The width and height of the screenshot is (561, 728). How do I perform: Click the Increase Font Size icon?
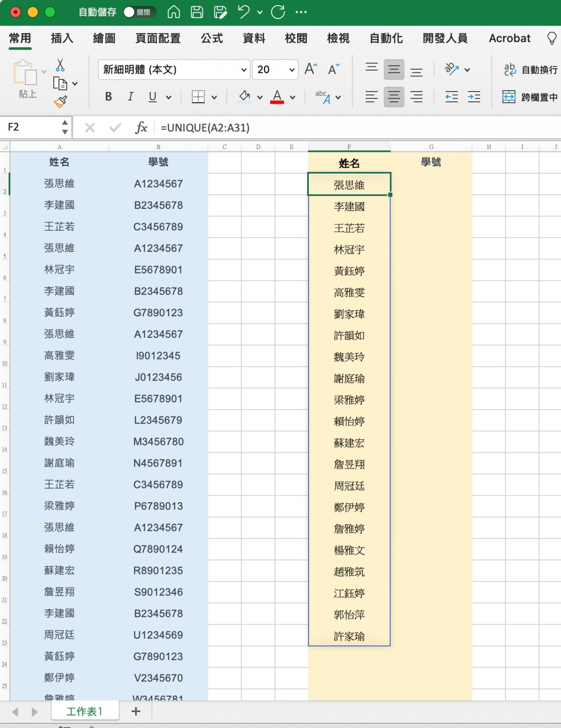click(x=311, y=70)
